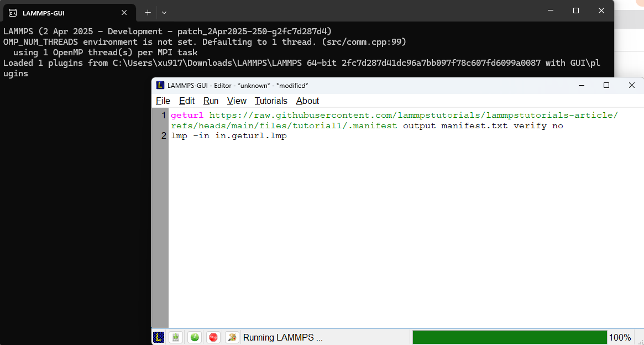
Task: Minimize the terminal window
Action: [551, 11]
